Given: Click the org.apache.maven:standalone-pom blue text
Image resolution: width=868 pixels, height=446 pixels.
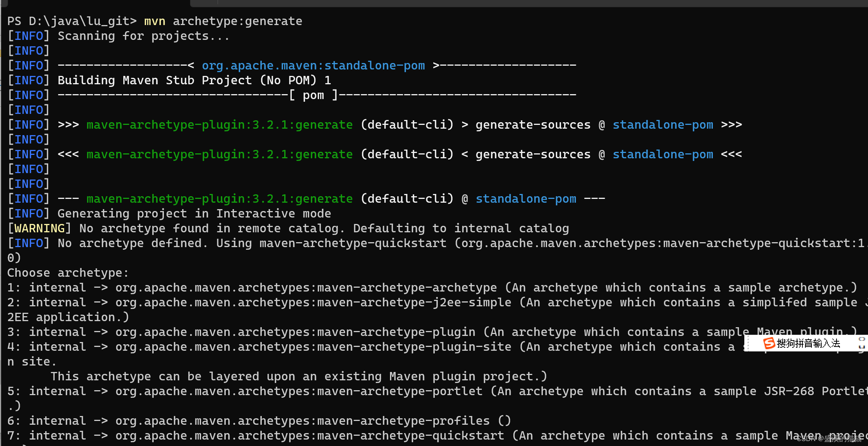Looking at the screenshot, I should point(313,65).
